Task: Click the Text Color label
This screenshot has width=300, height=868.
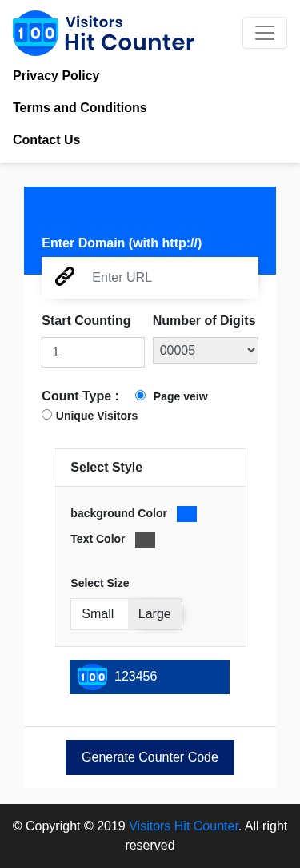Action: 98,539
